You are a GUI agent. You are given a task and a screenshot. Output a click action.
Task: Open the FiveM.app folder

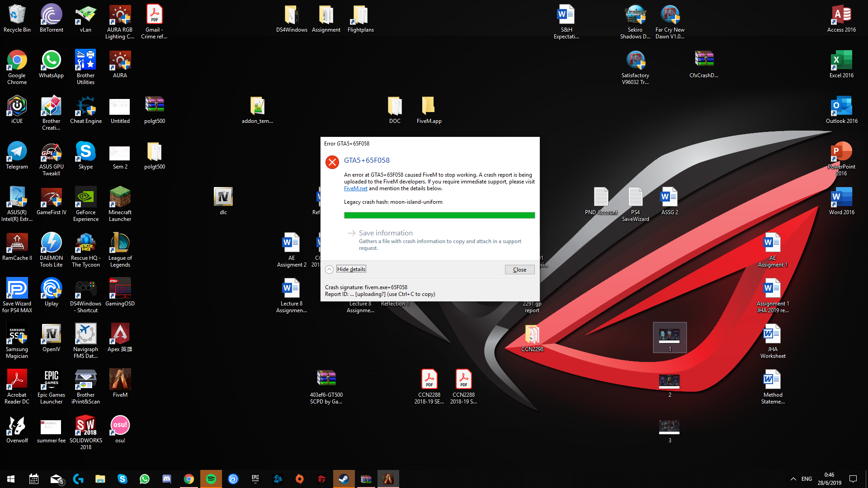tap(429, 107)
